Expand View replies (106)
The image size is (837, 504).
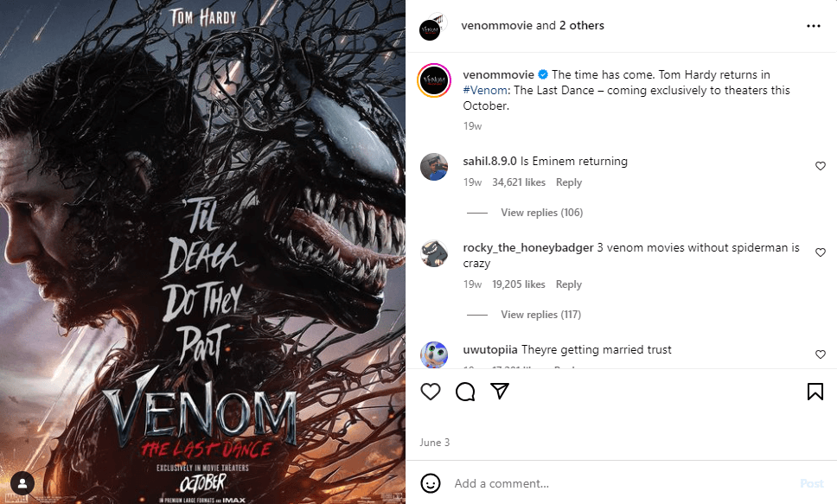click(541, 213)
